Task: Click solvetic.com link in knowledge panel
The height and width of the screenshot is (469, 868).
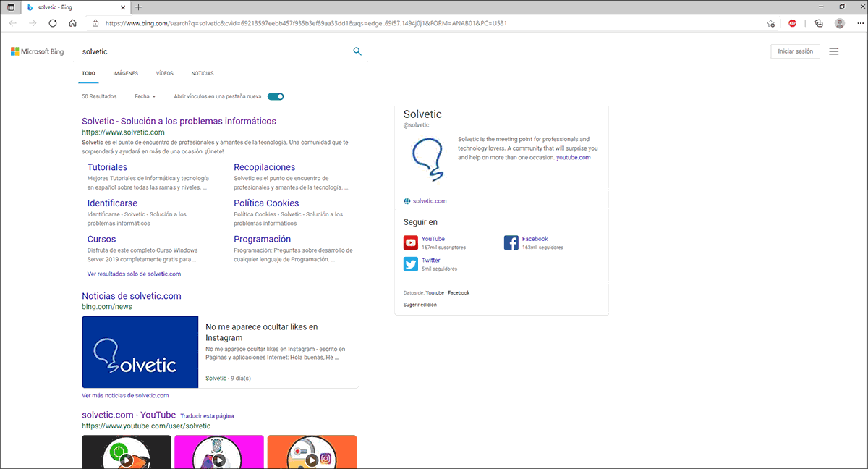Action: click(x=430, y=201)
